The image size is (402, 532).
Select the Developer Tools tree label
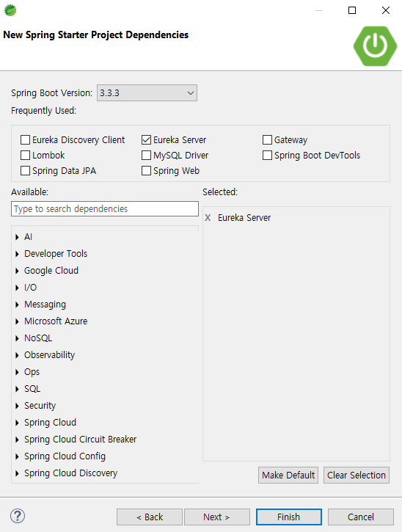(56, 254)
